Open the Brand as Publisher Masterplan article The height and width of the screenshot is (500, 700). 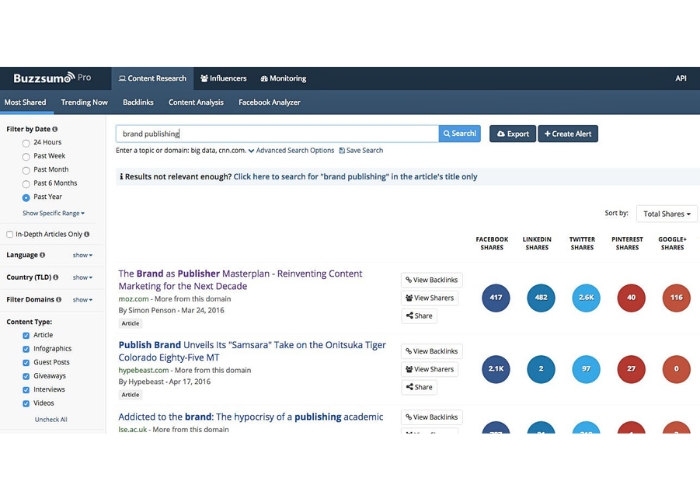point(240,280)
